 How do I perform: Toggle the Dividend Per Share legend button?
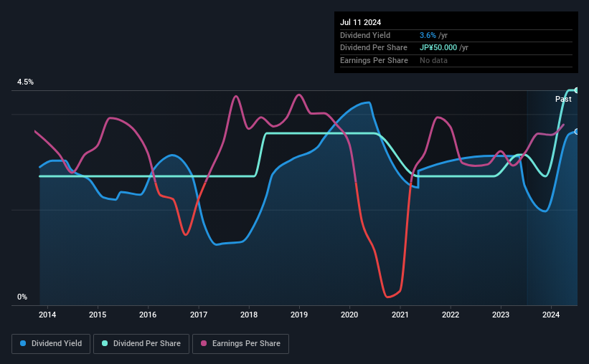click(141, 344)
